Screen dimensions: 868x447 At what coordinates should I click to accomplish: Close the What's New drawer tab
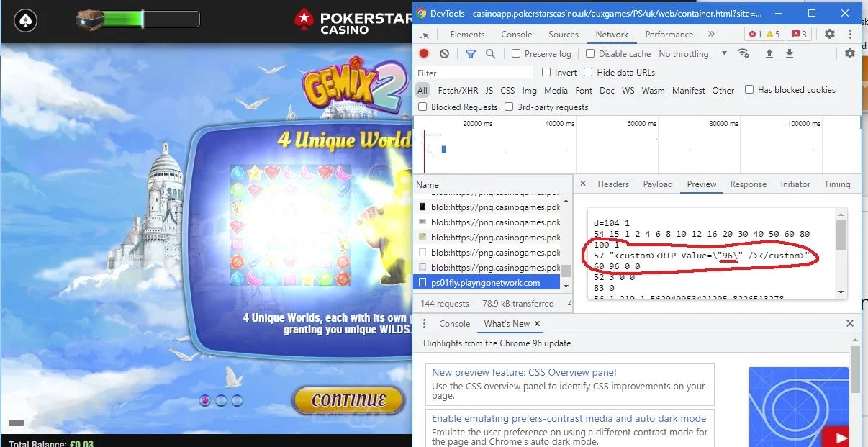click(x=537, y=324)
